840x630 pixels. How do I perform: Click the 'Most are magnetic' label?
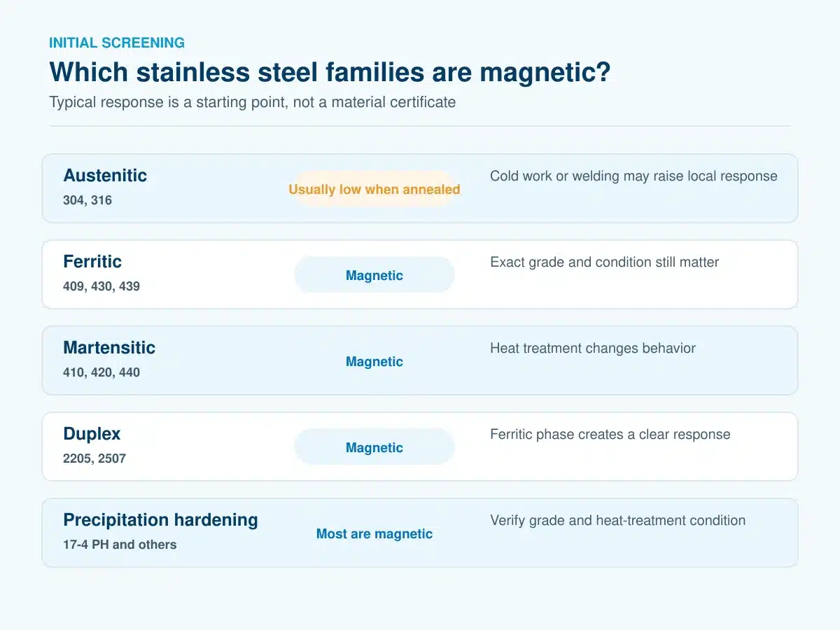pos(374,533)
